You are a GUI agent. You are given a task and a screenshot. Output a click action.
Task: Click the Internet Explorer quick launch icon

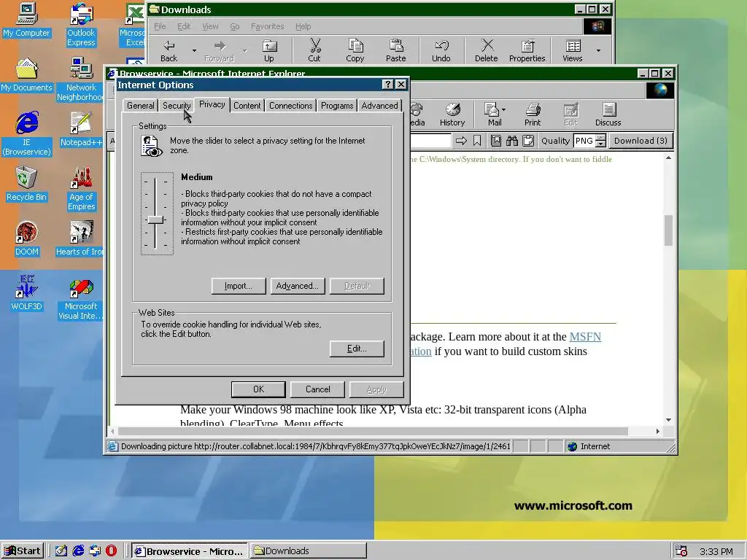78,551
